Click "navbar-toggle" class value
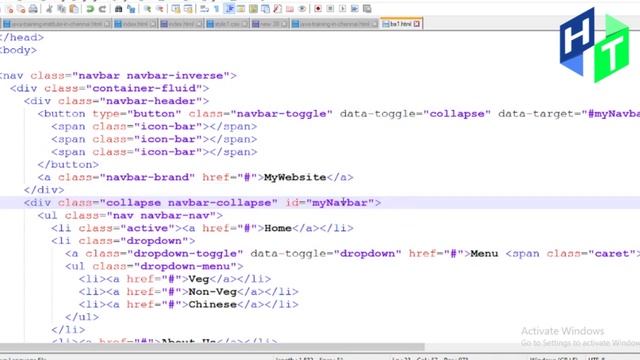Viewport: 640px width, 360px height. pyautogui.click(x=282, y=114)
